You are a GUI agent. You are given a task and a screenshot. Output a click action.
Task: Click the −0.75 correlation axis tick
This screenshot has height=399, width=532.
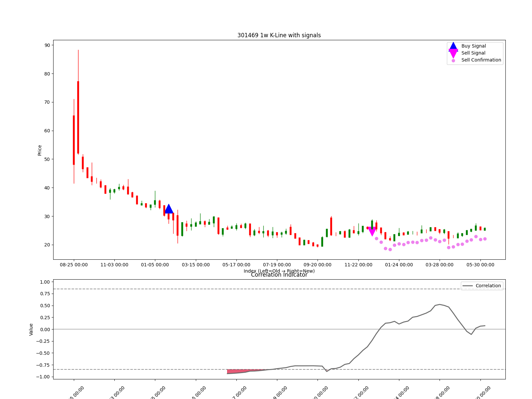tap(43, 365)
